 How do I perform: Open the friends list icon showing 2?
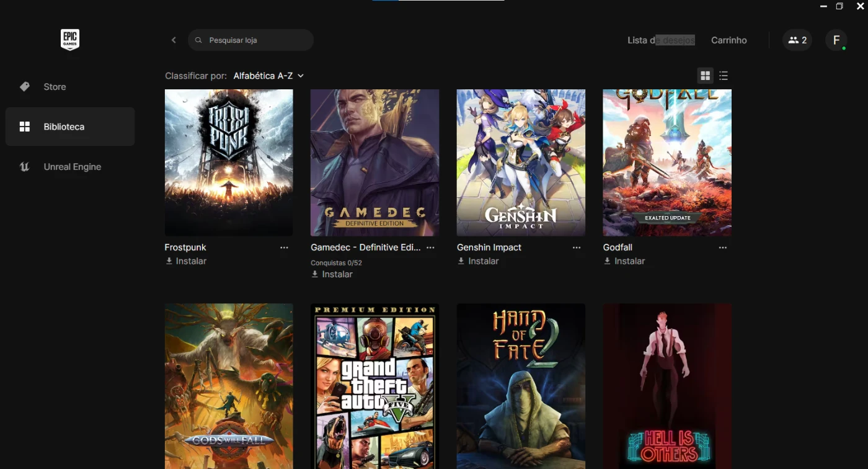tap(797, 40)
